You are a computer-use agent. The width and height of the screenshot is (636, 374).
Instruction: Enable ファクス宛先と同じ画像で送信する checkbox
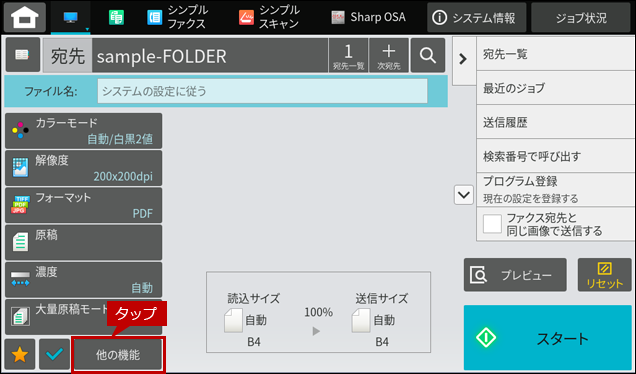(x=492, y=224)
